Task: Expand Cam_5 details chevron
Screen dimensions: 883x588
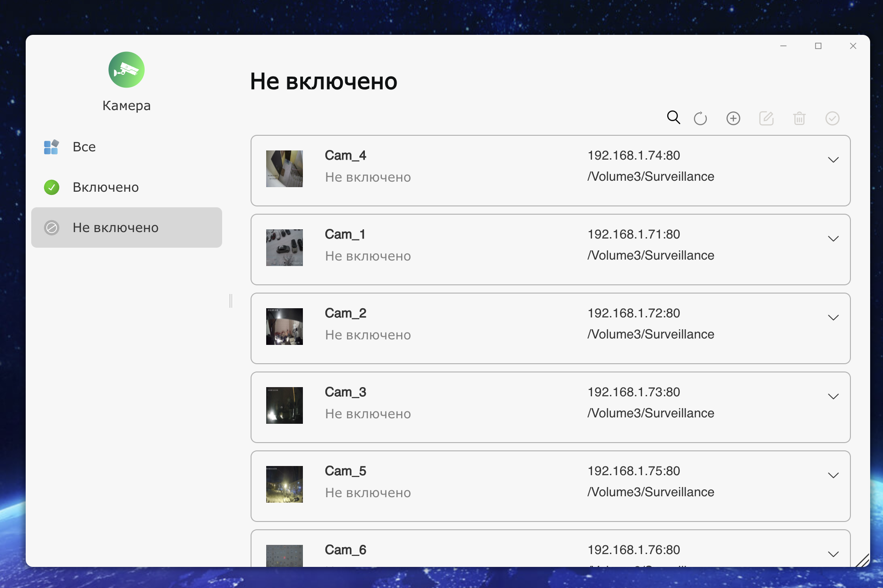Action: click(x=833, y=475)
